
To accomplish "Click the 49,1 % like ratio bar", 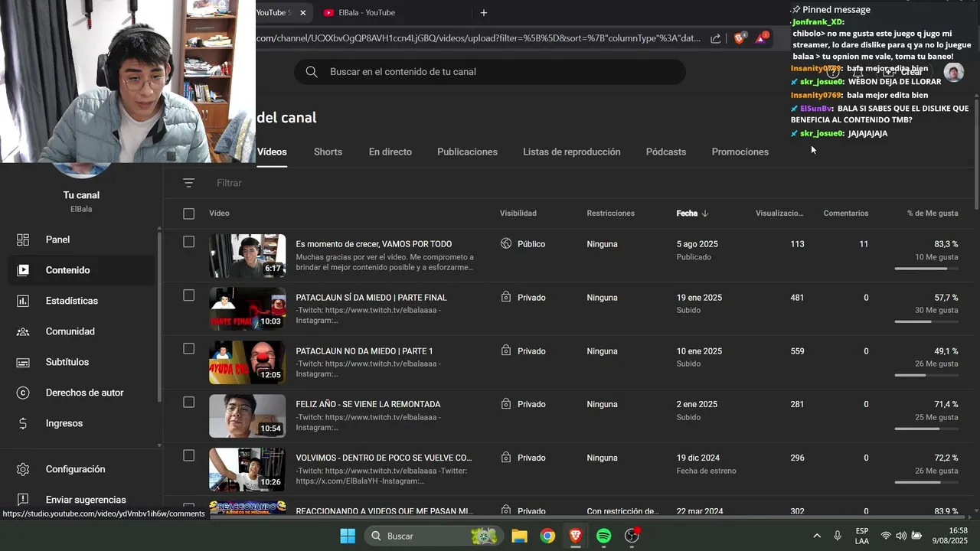I will pos(926,375).
